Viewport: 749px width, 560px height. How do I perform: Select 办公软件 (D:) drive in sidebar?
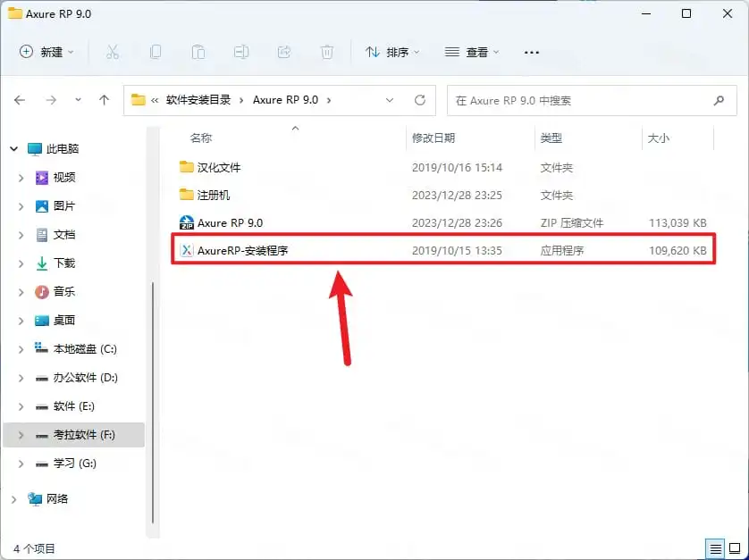pos(85,378)
